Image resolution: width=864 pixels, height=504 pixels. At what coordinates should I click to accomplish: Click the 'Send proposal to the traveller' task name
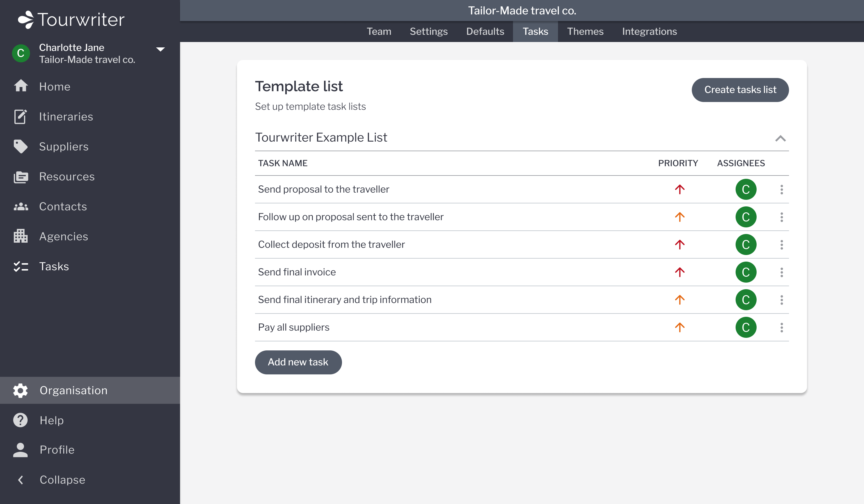pyautogui.click(x=323, y=189)
